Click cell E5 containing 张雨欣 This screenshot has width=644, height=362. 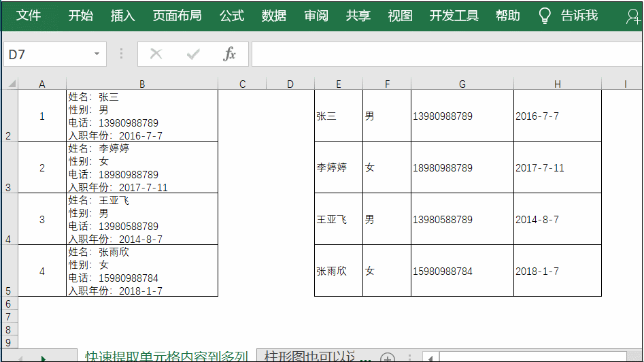(x=339, y=271)
